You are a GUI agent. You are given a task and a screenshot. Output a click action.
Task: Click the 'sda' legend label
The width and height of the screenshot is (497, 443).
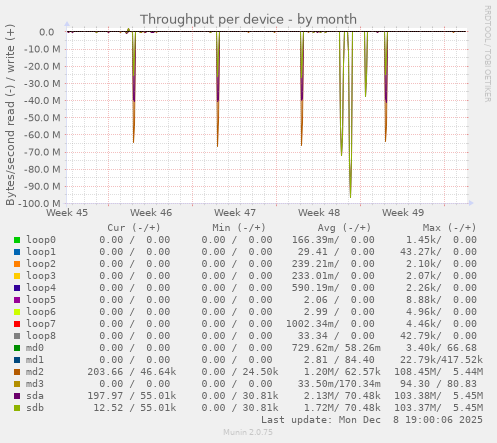(35, 396)
